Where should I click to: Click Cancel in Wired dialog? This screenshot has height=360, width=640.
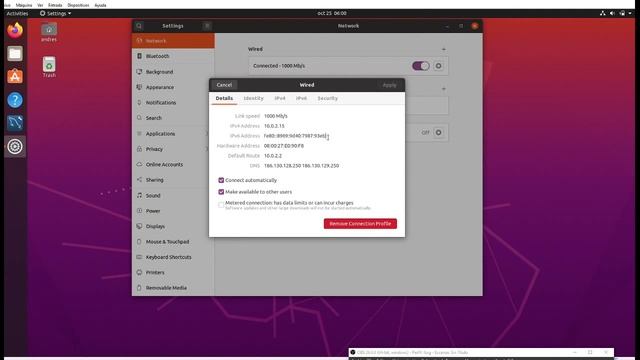pyautogui.click(x=224, y=85)
